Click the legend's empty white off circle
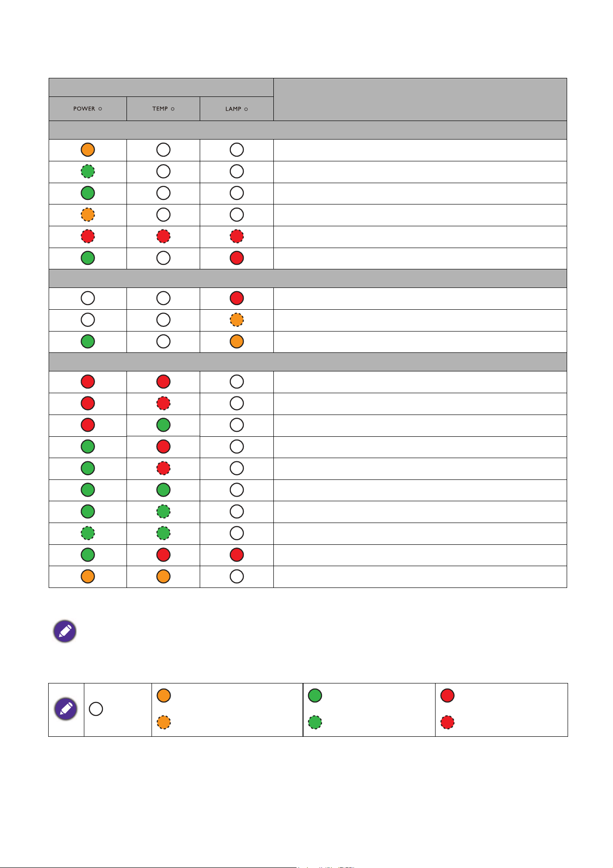Screen dimensions: 613x868 point(96,709)
